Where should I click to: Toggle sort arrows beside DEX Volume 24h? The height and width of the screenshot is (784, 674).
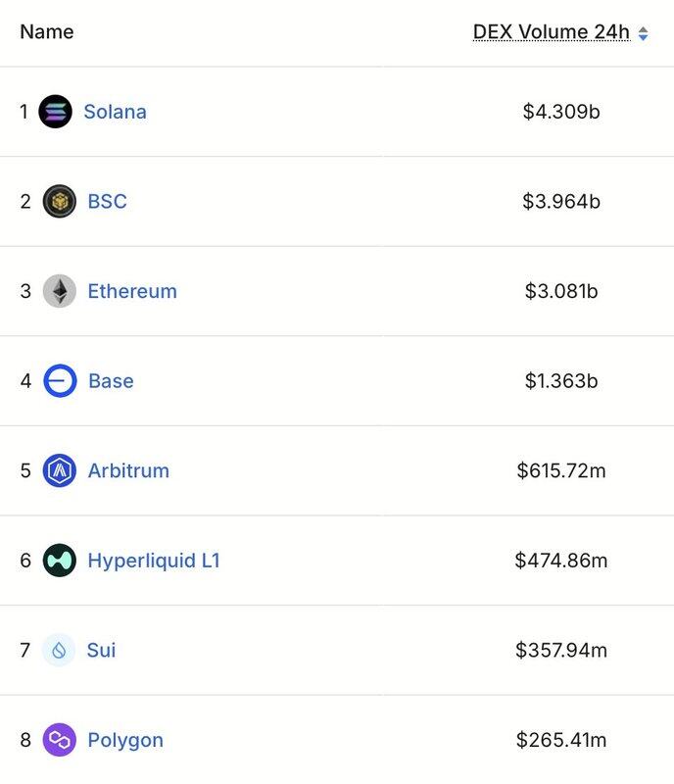tap(643, 33)
